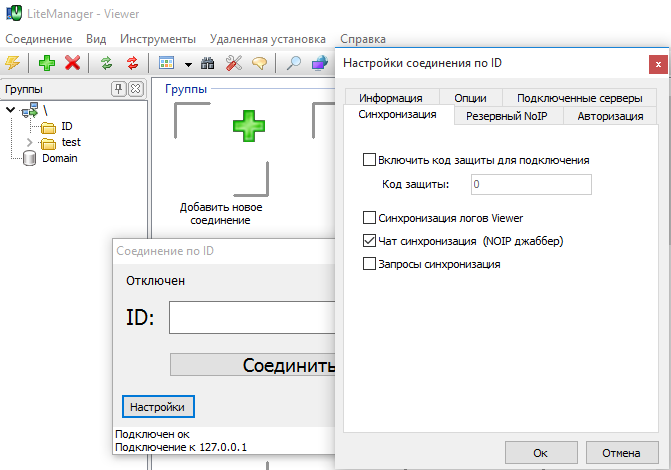The height and width of the screenshot is (470, 671).
Task: Open the wrench and screwdriver settings icon
Action: click(x=234, y=63)
